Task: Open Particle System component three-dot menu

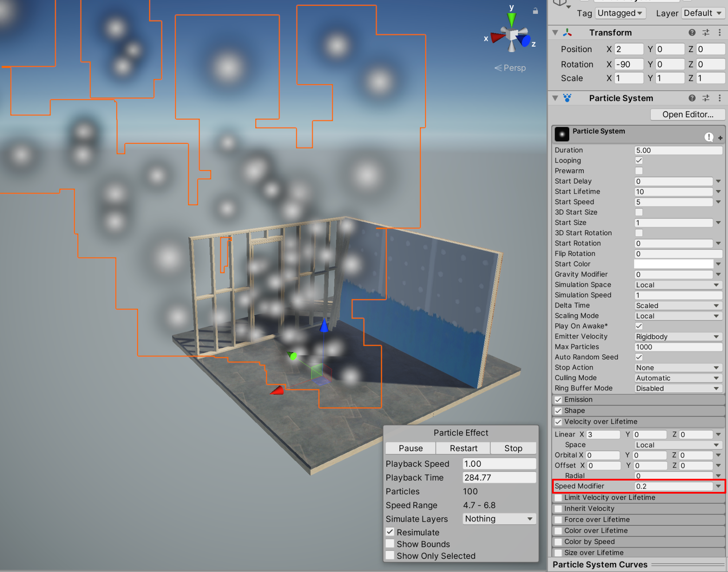Action: click(x=720, y=98)
